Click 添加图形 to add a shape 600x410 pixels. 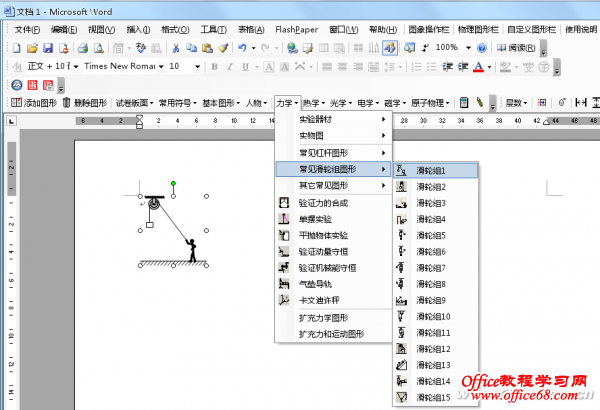(x=34, y=103)
